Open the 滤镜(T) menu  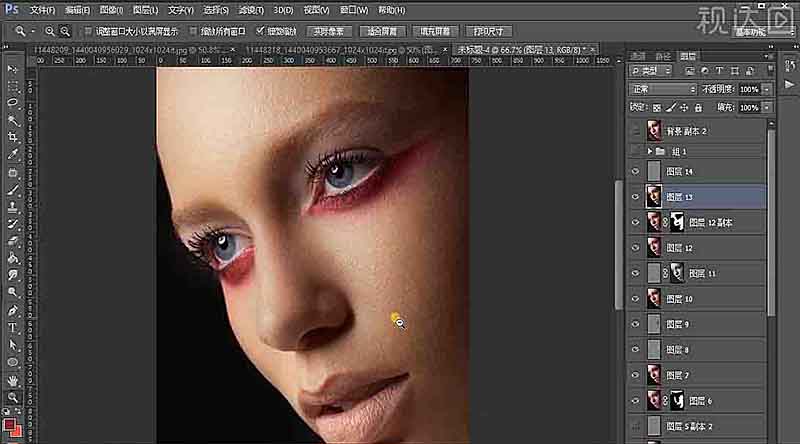(252, 10)
